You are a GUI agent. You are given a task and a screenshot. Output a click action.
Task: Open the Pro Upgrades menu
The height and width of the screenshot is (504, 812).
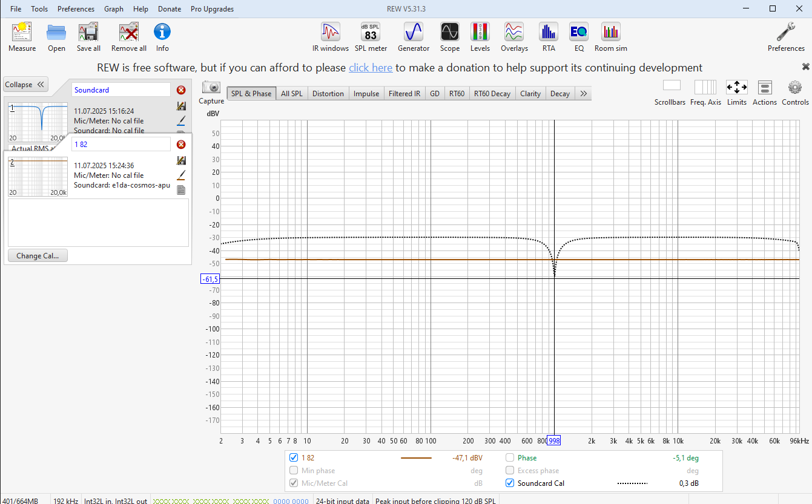(x=212, y=9)
